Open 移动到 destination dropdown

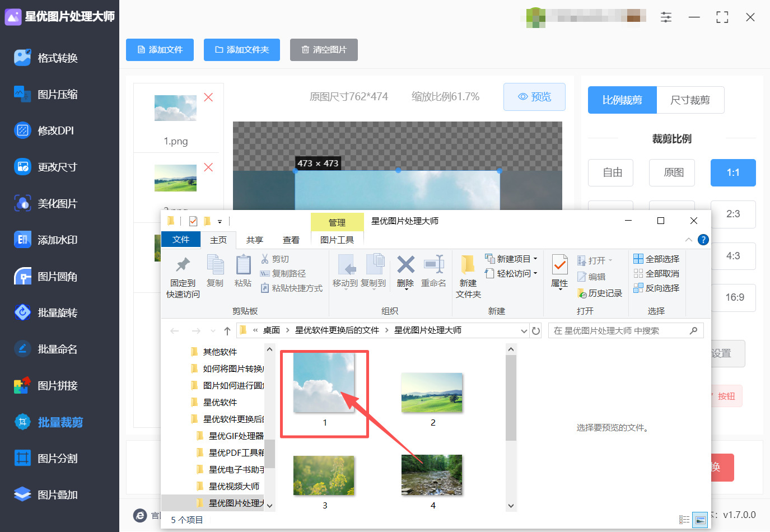click(x=345, y=289)
